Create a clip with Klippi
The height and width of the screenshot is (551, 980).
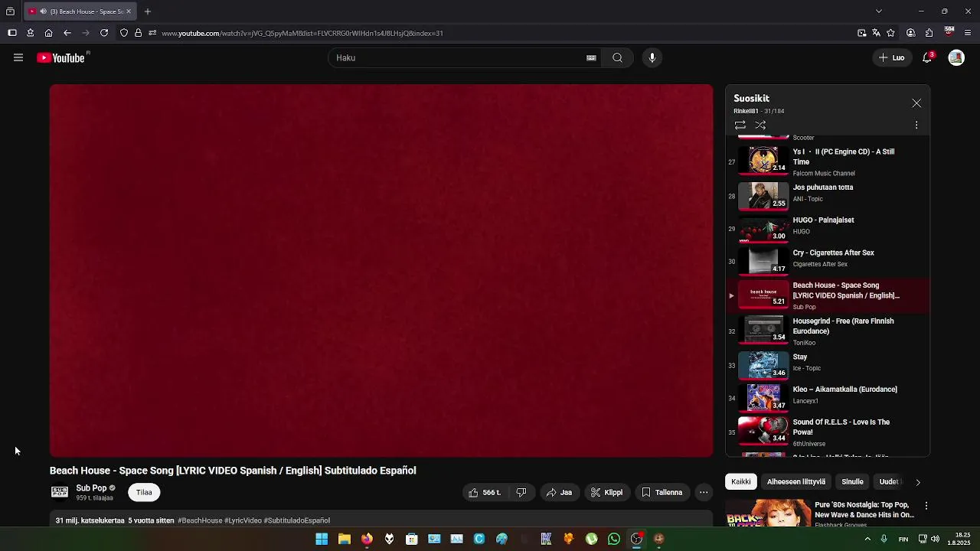pyautogui.click(x=606, y=492)
